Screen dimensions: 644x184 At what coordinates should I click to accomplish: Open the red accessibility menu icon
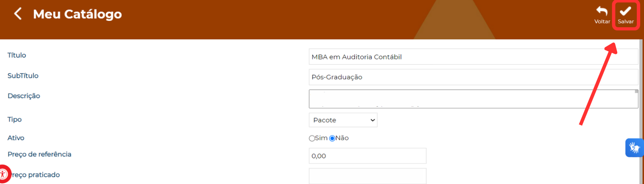[x=3, y=174]
